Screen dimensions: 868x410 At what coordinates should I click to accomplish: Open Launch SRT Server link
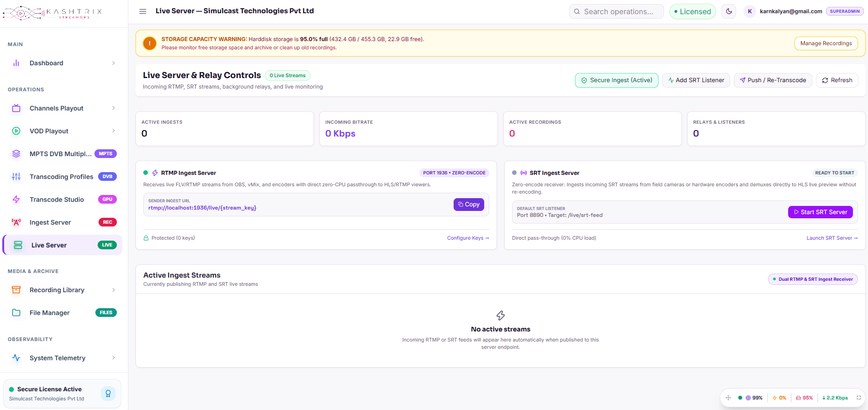832,238
